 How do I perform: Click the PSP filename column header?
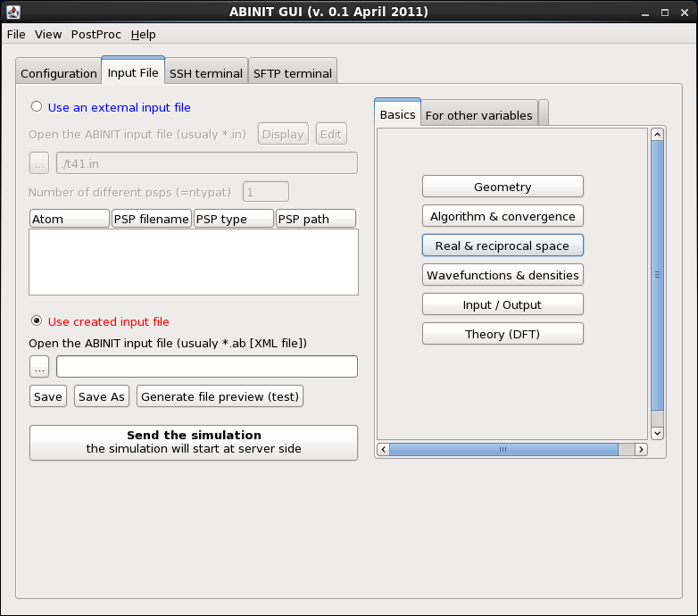(152, 219)
